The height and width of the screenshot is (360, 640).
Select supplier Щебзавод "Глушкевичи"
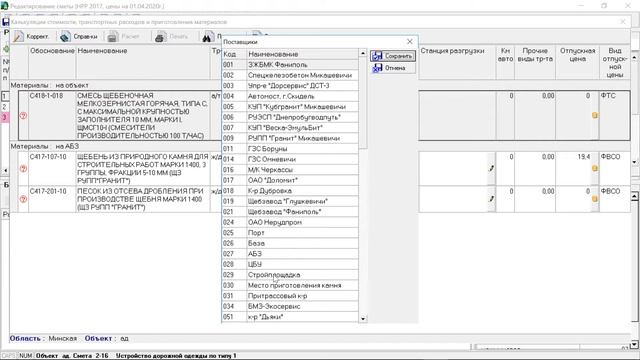290,201
